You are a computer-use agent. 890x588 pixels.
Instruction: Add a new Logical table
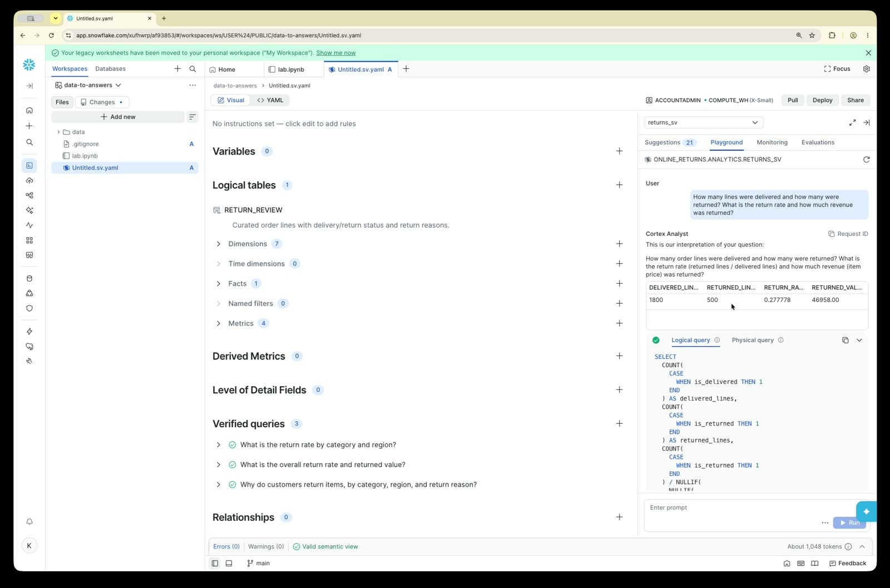point(619,185)
